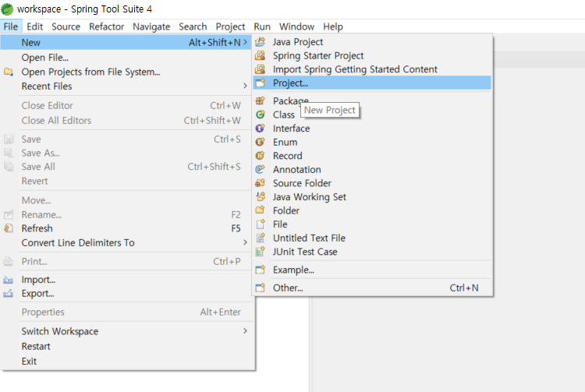
Task: Click the Spring Starter Project icon
Action: 260,55
